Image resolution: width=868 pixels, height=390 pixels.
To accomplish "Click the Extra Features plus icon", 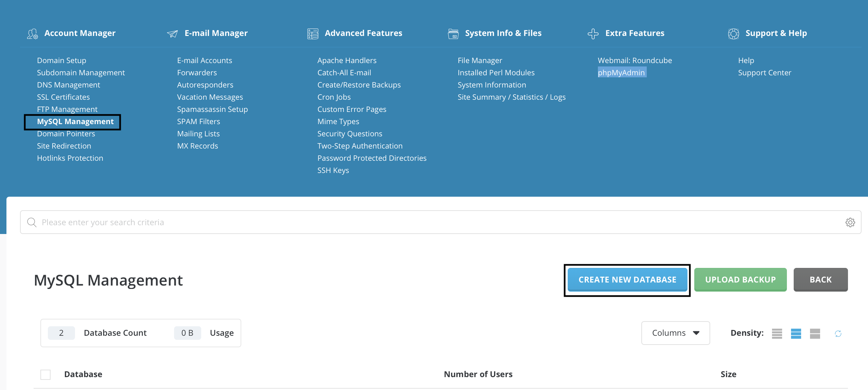I will coord(593,34).
